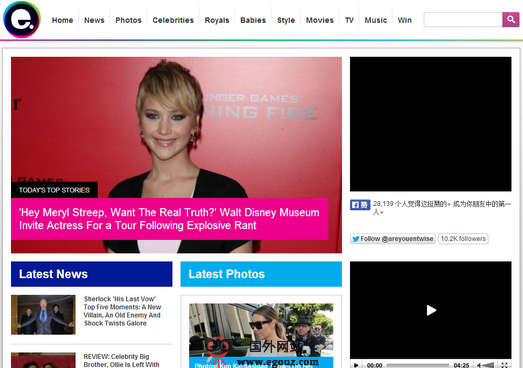This screenshot has width=523, height=368.
Task: Follow @areyouentwise on Twitter
Action: click(393, 239)
